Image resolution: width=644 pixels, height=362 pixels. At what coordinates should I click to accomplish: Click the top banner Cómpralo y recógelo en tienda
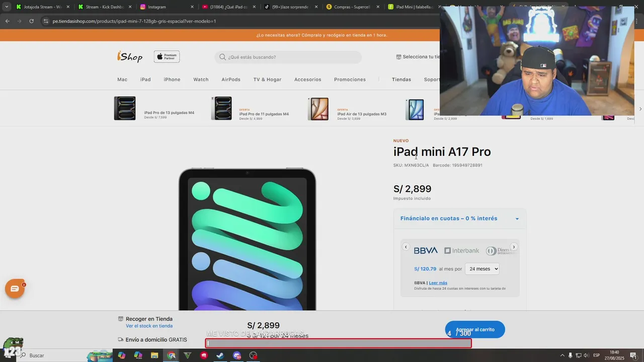[x=321, y=35]
